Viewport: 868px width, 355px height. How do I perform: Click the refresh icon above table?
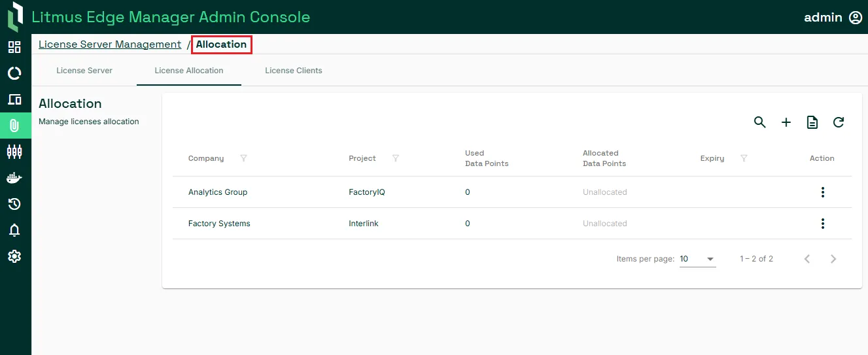pyautogui.click(x=839, y=122)
